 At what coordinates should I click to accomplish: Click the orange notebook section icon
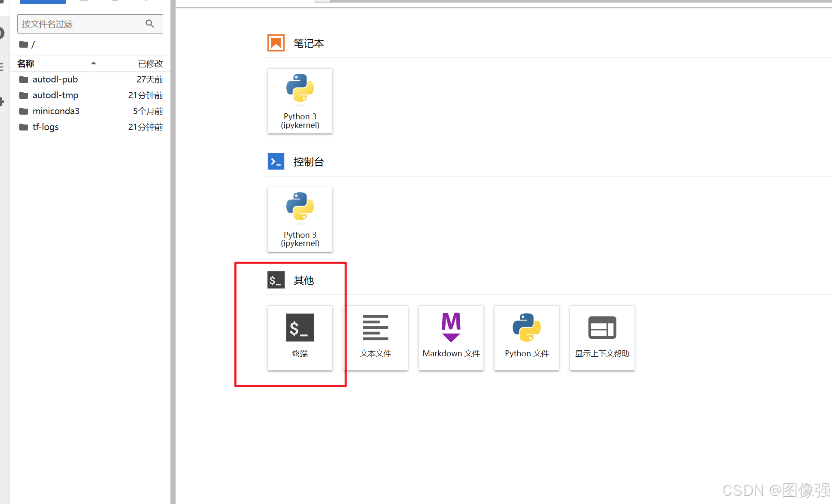276,43
